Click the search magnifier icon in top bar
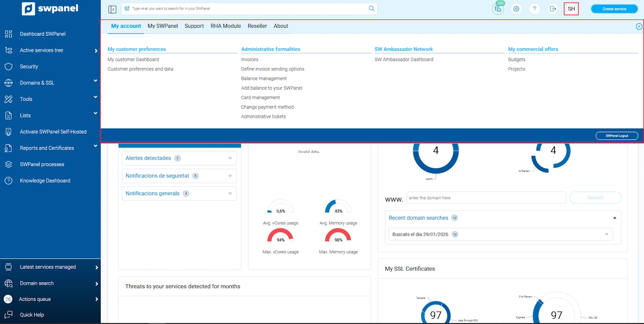The height and width of the screenshot is (324, 644). tap(372, 8)
